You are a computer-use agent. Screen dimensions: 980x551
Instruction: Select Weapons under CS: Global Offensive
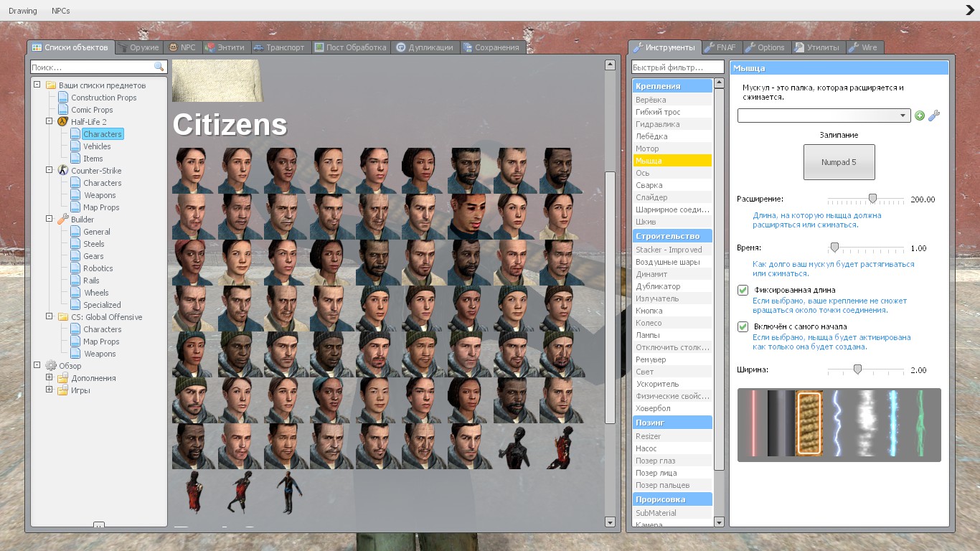pos(100,354)
